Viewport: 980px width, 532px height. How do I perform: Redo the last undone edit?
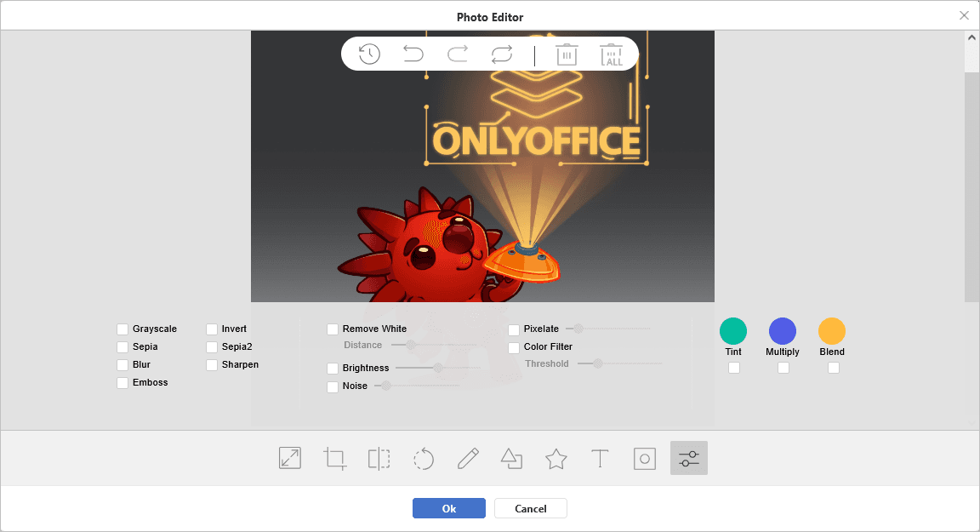point(457,53)
